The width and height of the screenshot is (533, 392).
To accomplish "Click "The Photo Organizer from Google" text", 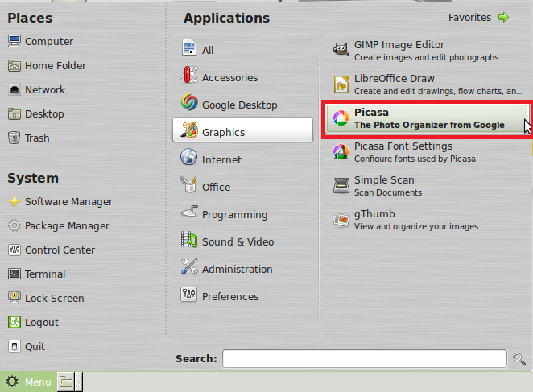I will coord(429,125).
